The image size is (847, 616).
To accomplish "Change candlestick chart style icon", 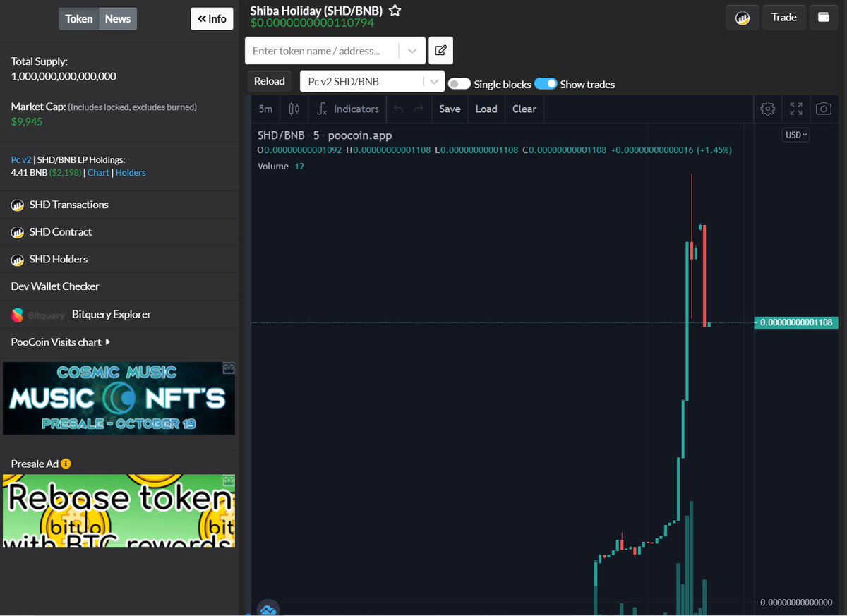I will pos(294,109).
